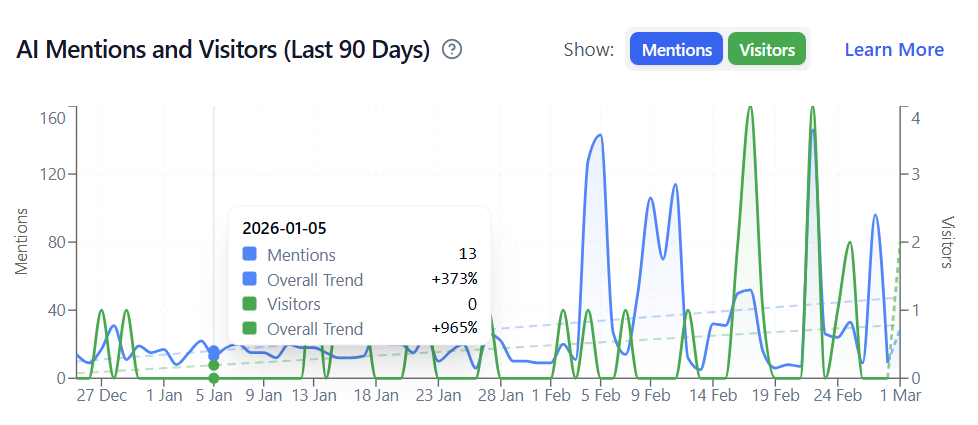Toggle the Mentions series button
This screenshot has height=425, width=978.
675,49
